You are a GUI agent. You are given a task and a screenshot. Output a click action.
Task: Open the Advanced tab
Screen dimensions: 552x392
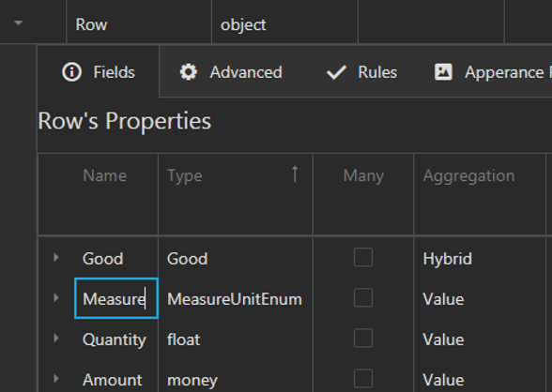pyautogui.click(x=231, y=72)
